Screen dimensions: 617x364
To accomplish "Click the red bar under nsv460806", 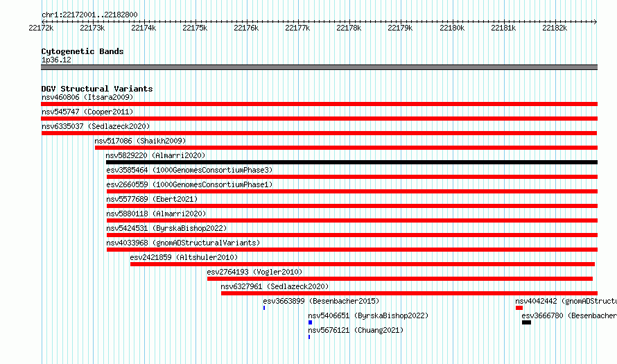I will 319,104.
